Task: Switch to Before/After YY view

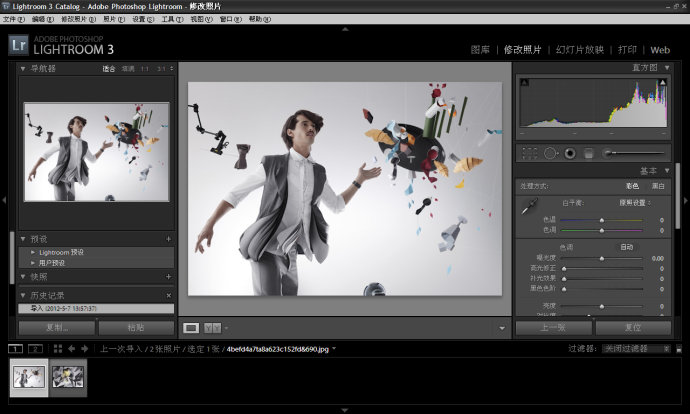Action: tap(212, 327)
